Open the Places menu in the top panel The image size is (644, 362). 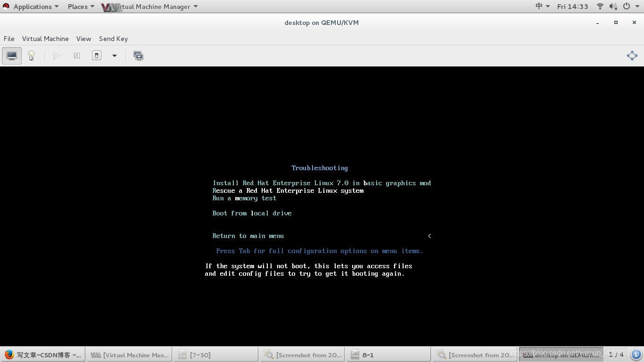[81, 7]
